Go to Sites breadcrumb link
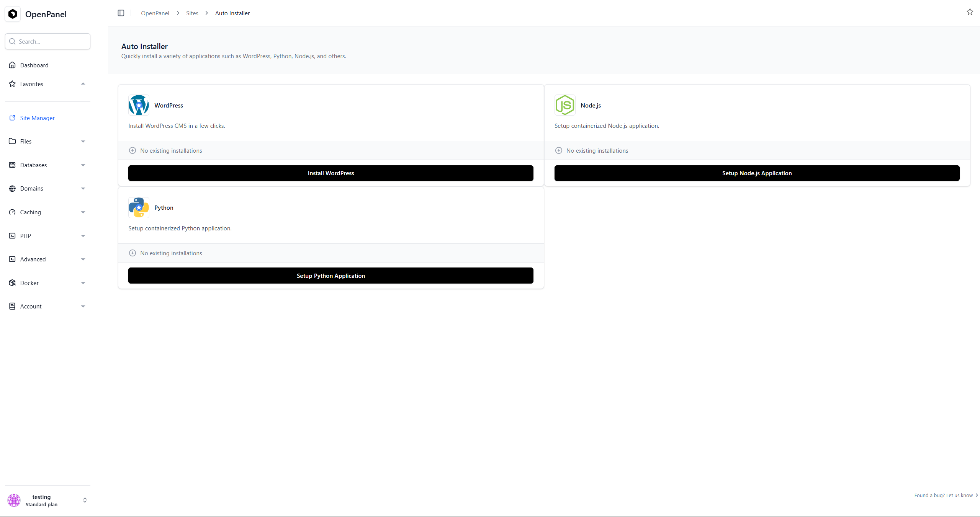Screen dimensions: 980x517 coord(192,13)
